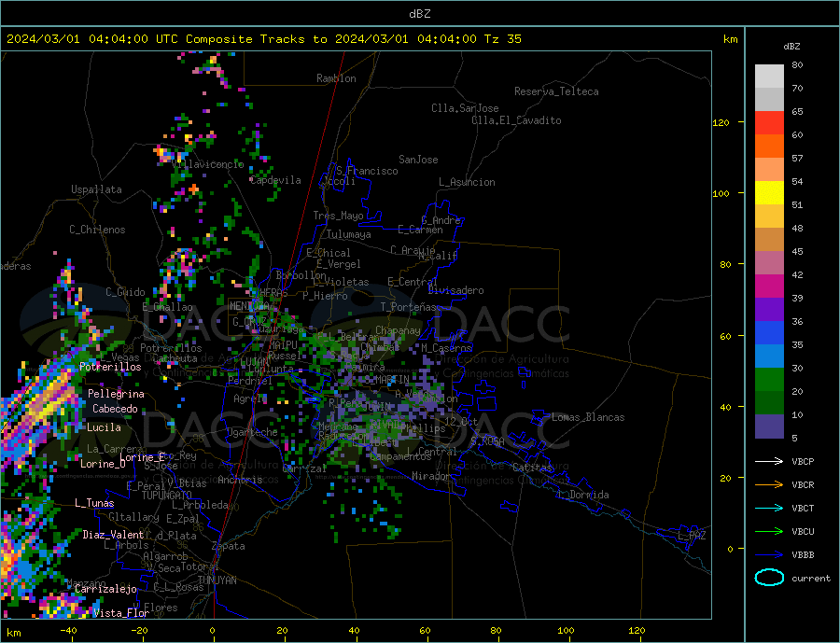Click the 36 dBZ purple color swatch
840x643 pixels.
point(769,310)
